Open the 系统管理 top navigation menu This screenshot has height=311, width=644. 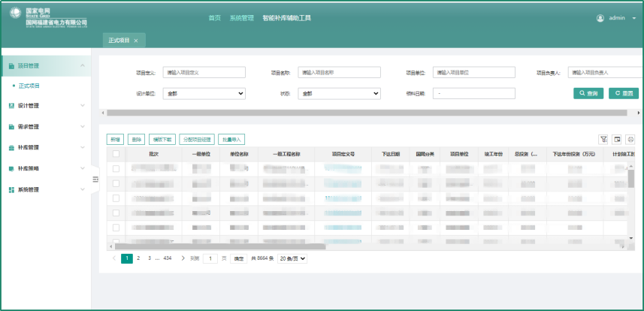(x=241, y=17)
